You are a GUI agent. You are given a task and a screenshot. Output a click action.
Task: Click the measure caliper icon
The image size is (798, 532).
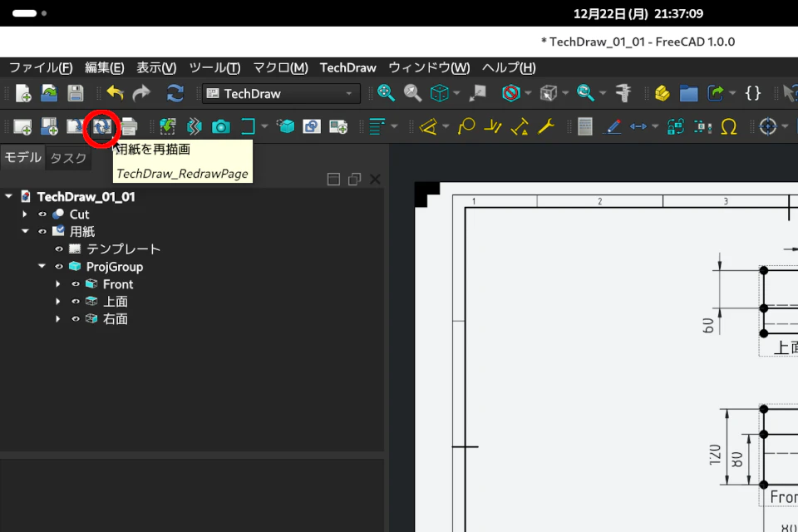623,92
